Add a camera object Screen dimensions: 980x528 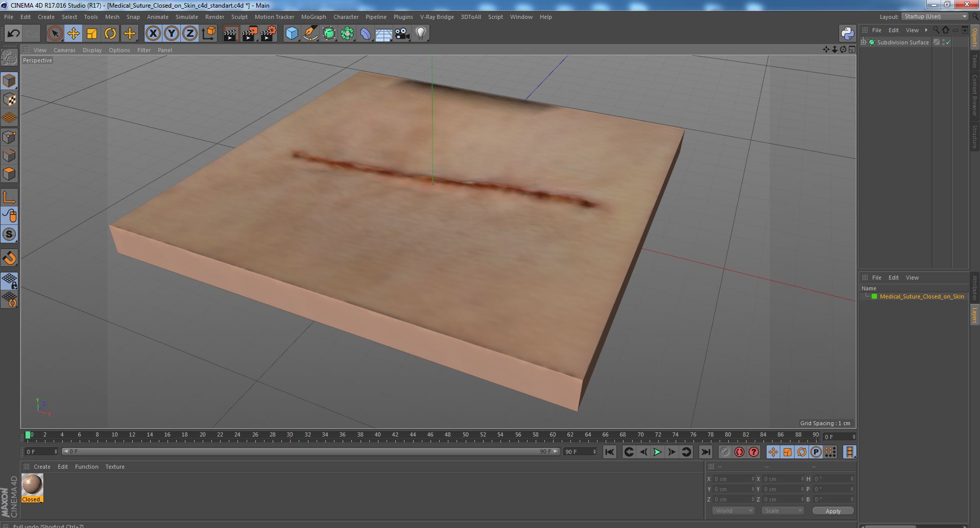click(402, 34)
